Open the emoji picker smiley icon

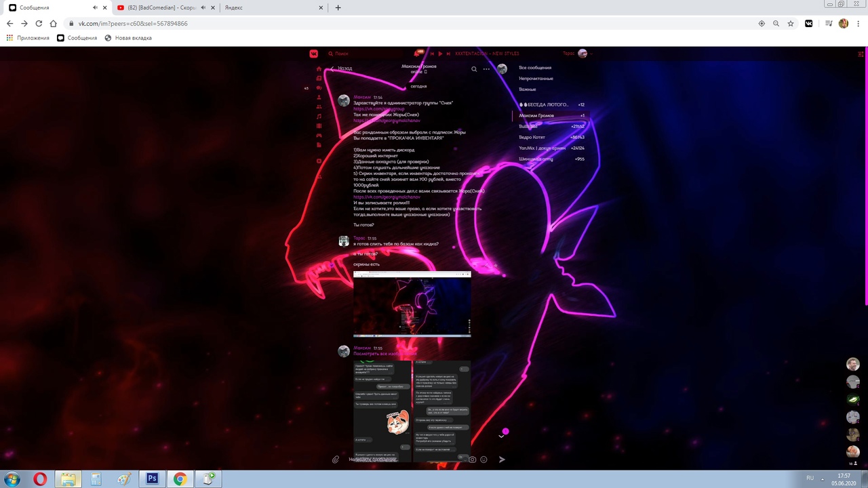tap(484, 460)
